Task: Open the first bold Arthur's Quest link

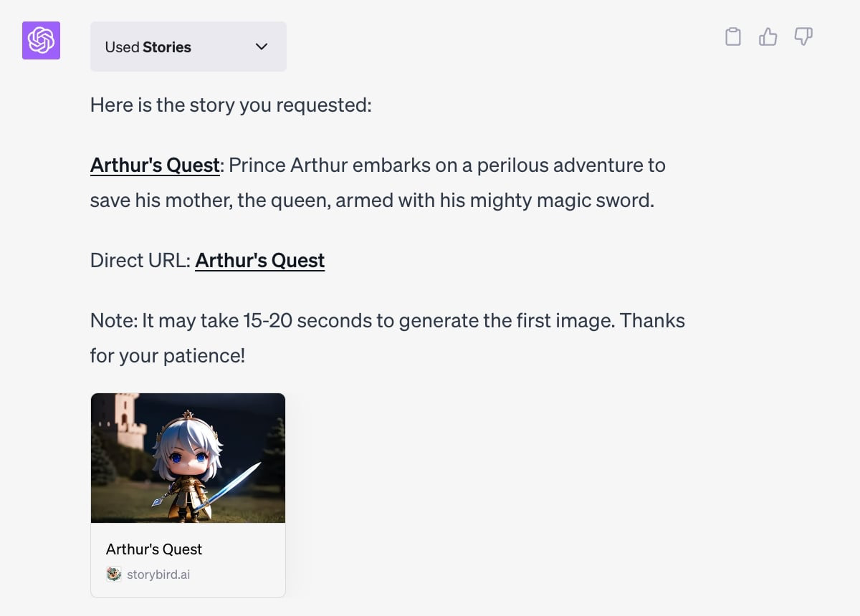Action: [155, 165]
